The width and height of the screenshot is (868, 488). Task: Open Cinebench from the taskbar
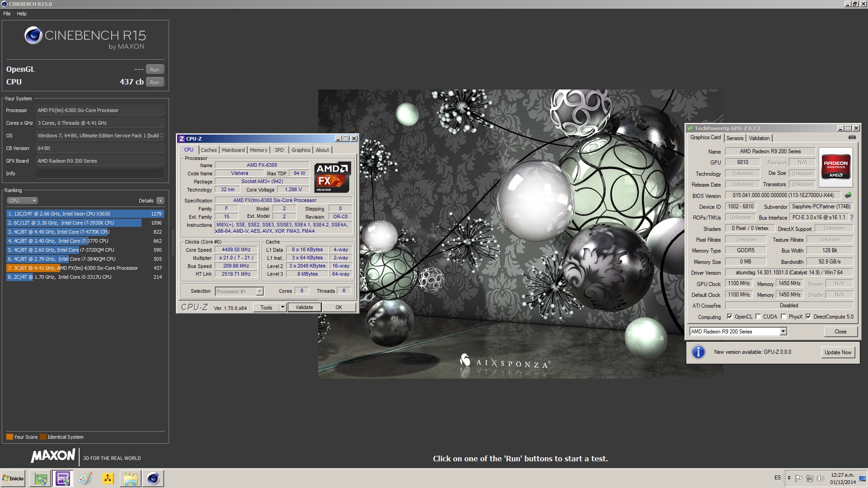153,479
